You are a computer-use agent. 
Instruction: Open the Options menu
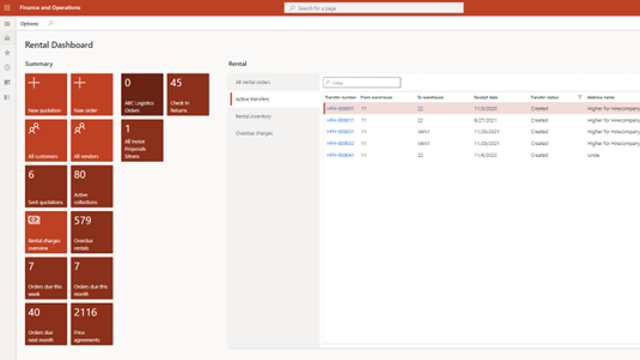pyautogui.click(x=29, y=24)
